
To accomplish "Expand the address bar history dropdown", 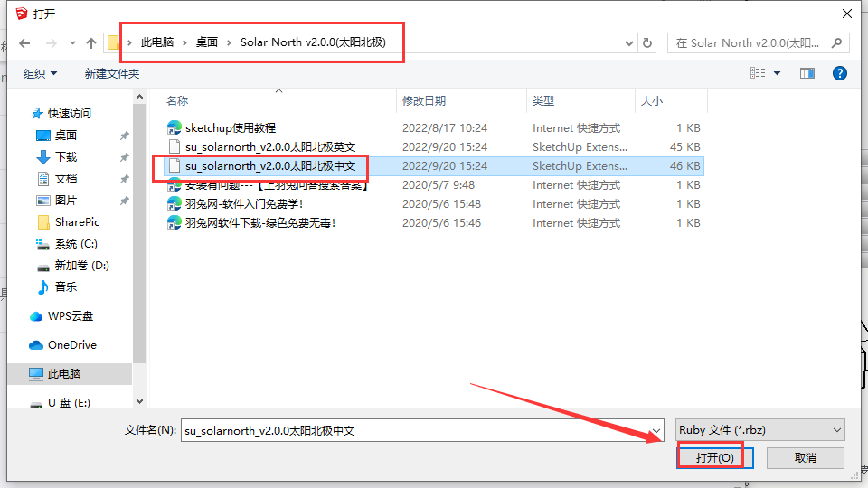I will (629, 43).
